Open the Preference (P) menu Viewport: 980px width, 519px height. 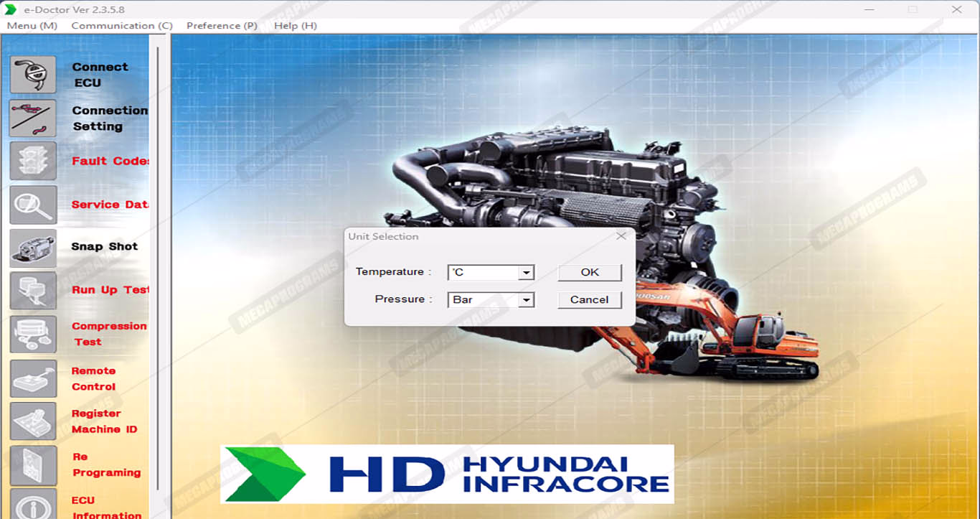pyautogui.click(x=222, y=26)
